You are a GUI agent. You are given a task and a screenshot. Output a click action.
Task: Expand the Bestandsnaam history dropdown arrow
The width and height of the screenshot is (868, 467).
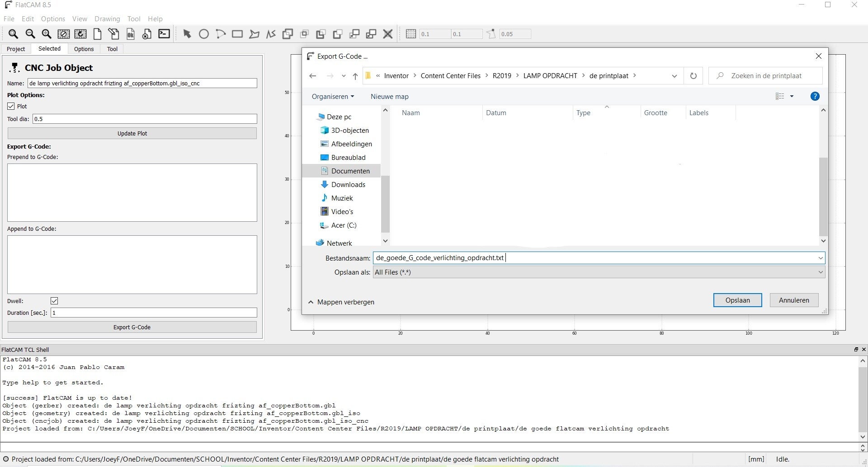820,258
